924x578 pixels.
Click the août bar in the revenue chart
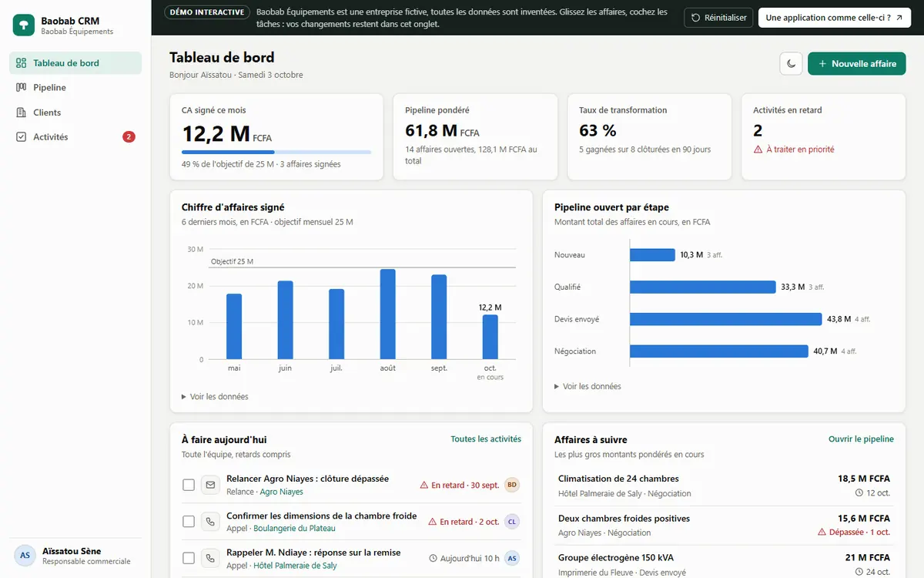(388, 314)
